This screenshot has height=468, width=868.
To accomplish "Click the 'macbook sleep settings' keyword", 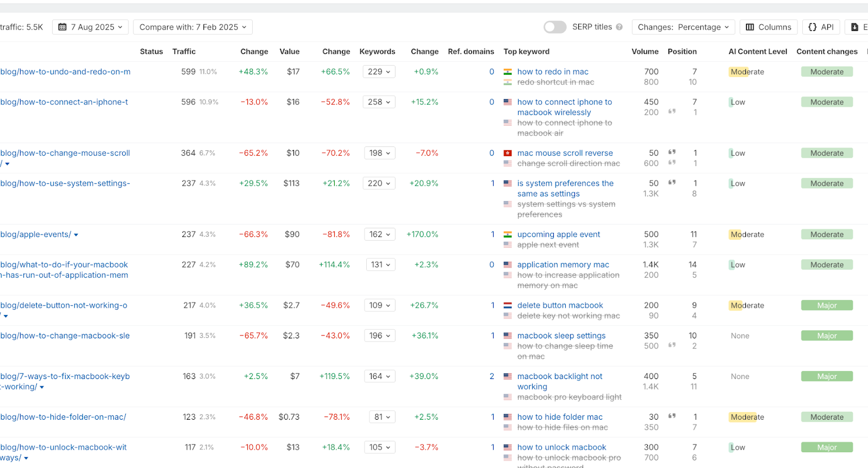I will point(561,336).
